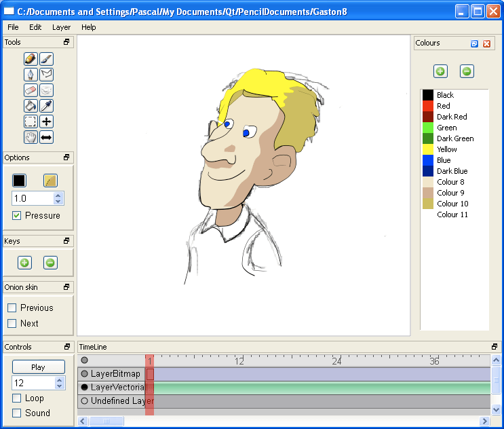Float the Tools panel
The image size is (504, 429).
pos(66,42)
